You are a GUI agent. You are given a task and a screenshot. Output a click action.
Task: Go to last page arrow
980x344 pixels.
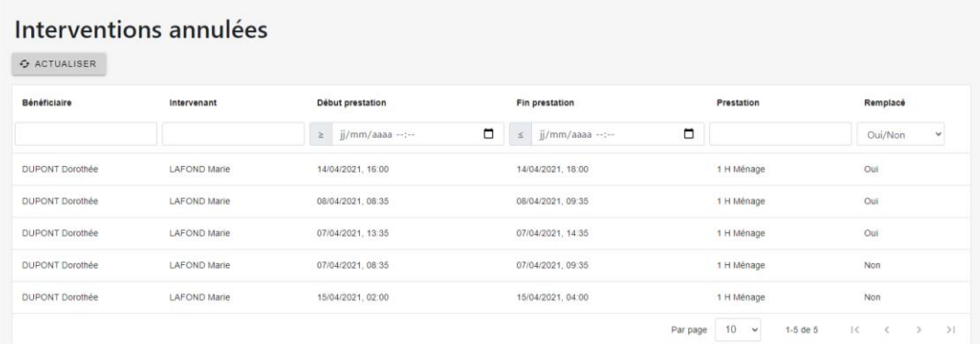tap(951, 329)
